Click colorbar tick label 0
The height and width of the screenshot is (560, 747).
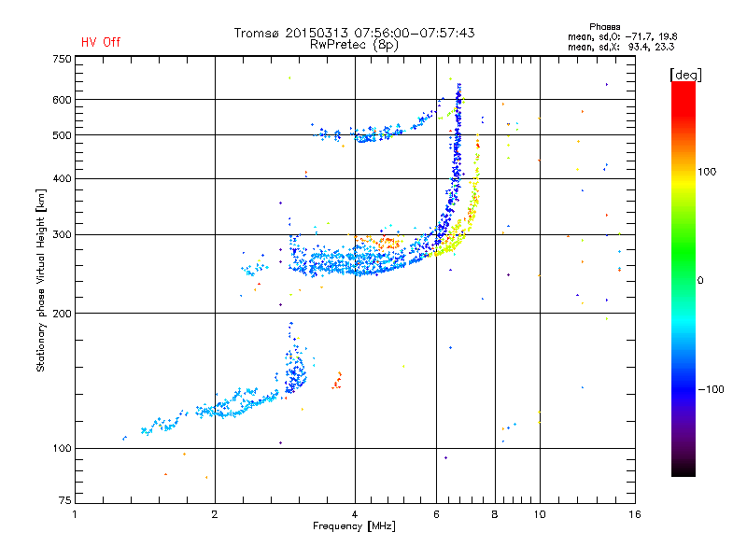[x=700, y=281]
